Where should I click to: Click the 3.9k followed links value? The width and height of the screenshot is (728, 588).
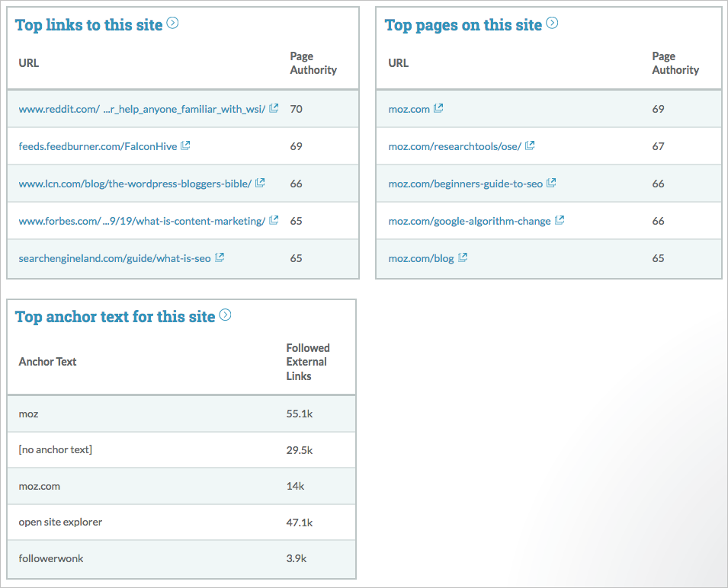pos(297,558)
